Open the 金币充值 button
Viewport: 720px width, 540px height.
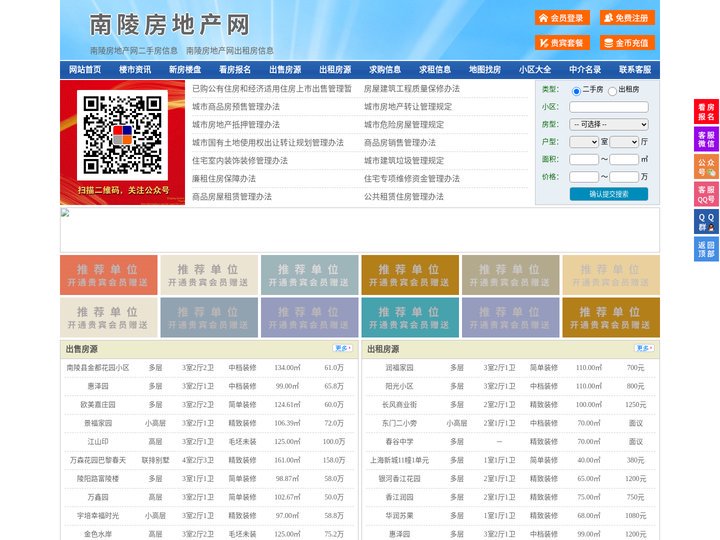[627, 43]
